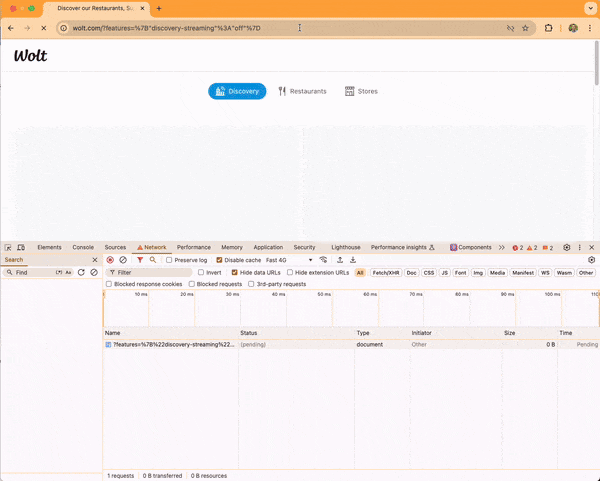The width and height of the screenshot is (600, 481).
Task: Activate the inspect element picker icon
Action: pos(8,248)
